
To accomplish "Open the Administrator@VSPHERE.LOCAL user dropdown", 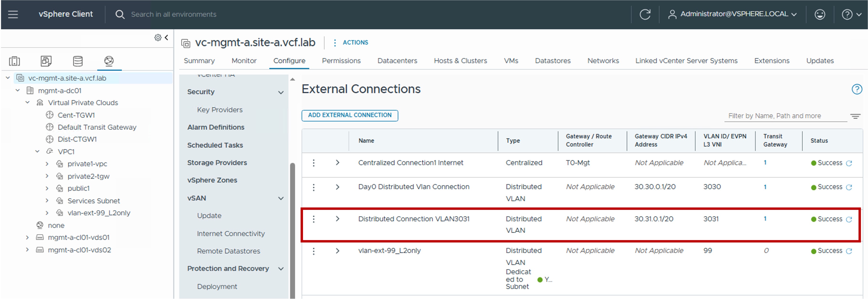I will pyautogui.click(x=733, y=14).
